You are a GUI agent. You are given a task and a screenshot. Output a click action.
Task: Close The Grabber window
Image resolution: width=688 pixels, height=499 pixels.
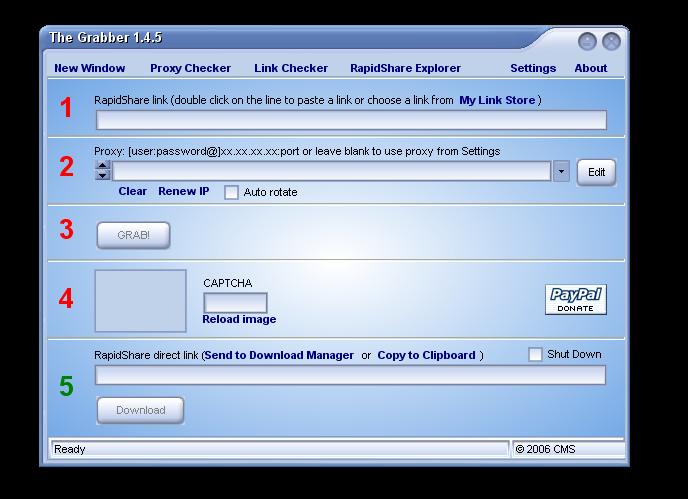[611, 41]
